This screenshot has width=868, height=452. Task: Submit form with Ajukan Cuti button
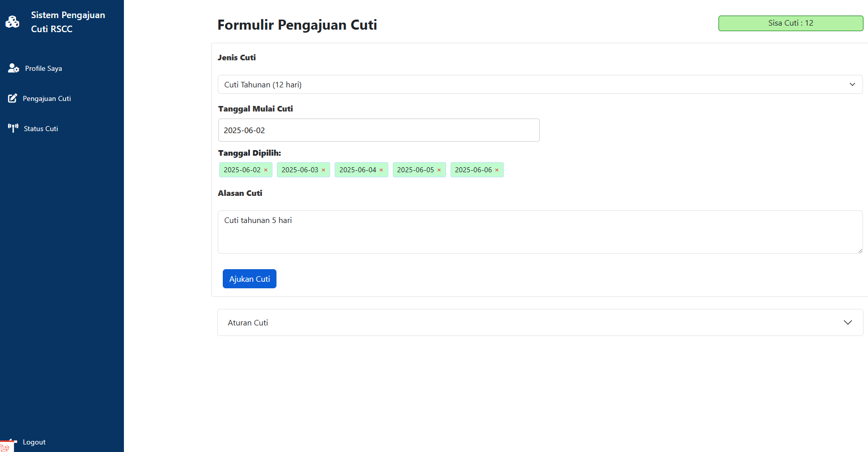coord(249,279)
